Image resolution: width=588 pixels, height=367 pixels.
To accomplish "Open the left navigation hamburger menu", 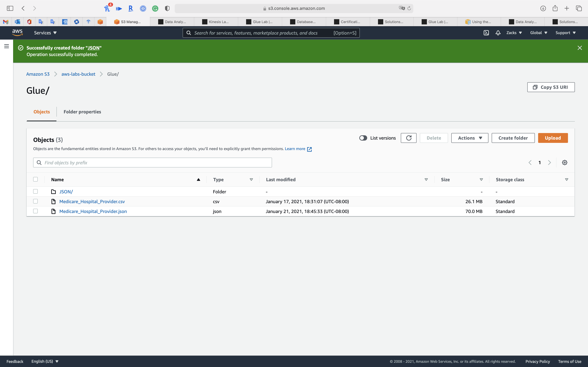I will pyautogui.click(x=7, y=46).
